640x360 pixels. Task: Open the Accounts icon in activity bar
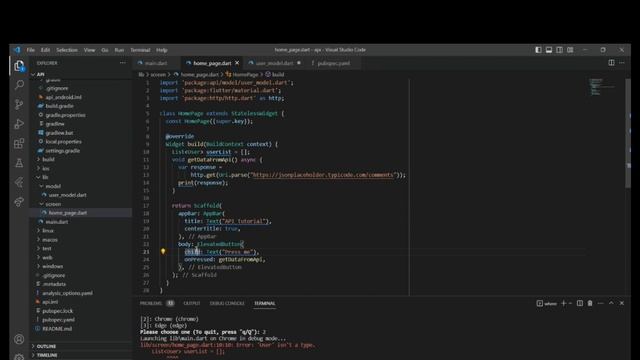19,339
